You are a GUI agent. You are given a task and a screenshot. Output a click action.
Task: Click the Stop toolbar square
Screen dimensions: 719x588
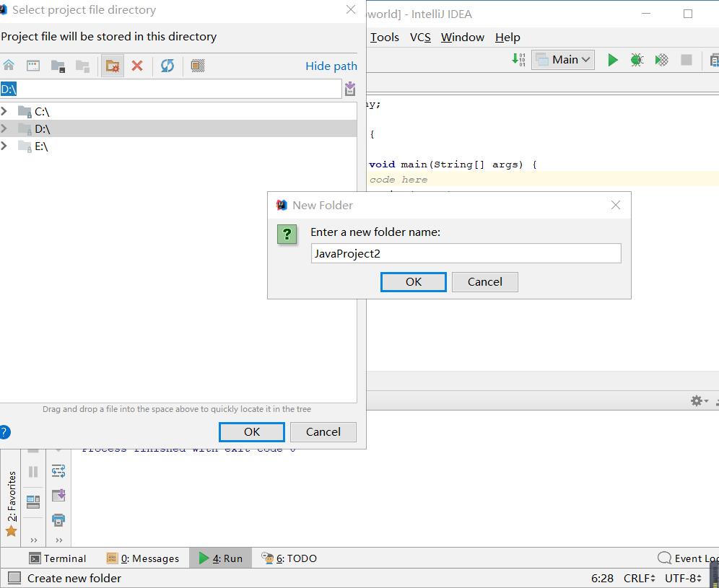point(686,60)
